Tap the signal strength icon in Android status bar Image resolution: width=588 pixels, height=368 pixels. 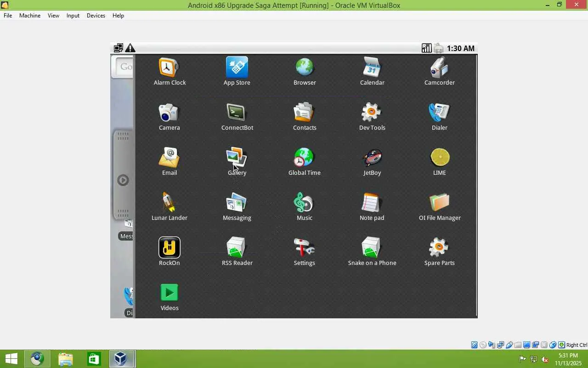(x=426, y=48)
